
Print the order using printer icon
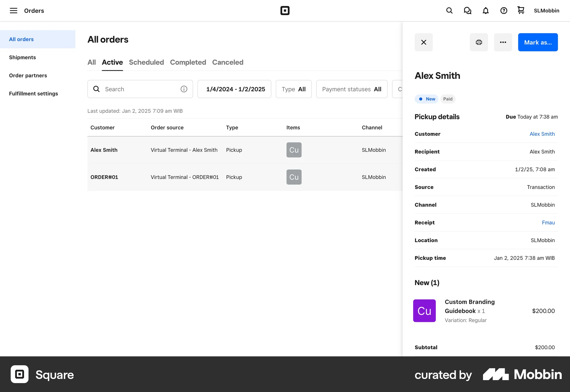point(479,42)
